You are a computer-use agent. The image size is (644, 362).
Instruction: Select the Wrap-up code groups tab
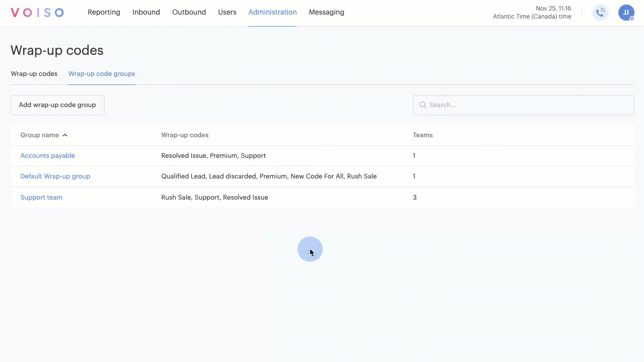102,73
